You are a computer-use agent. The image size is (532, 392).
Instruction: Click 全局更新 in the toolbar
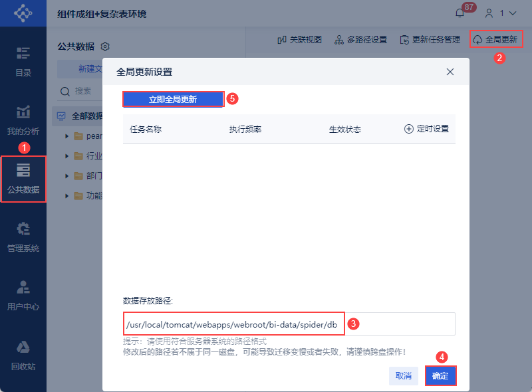(x=495, y=39)
